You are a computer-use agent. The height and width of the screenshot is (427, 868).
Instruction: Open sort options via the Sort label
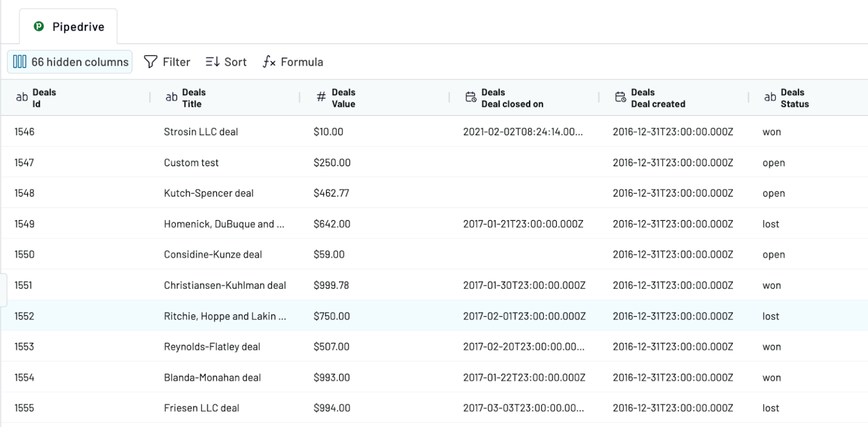(234, 62)
